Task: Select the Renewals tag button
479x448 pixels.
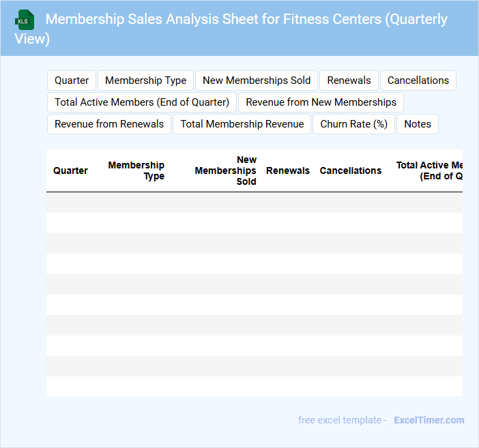Action: [x=349, y=80]
